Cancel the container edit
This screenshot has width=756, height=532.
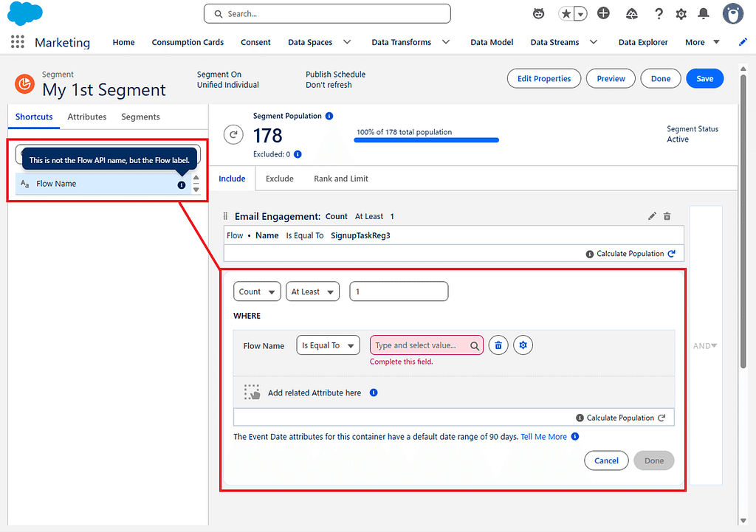pyautogui.click(x=606, y=460)
